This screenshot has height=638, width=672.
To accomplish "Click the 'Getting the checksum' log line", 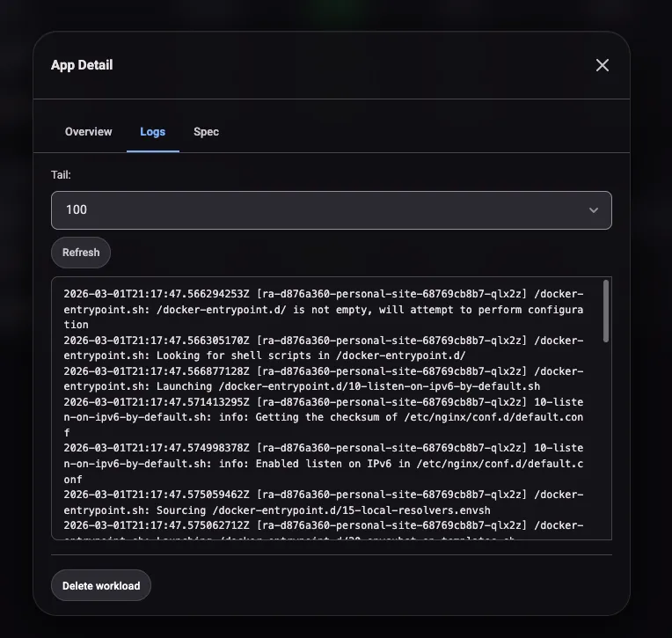I will [x=321, y=417].
